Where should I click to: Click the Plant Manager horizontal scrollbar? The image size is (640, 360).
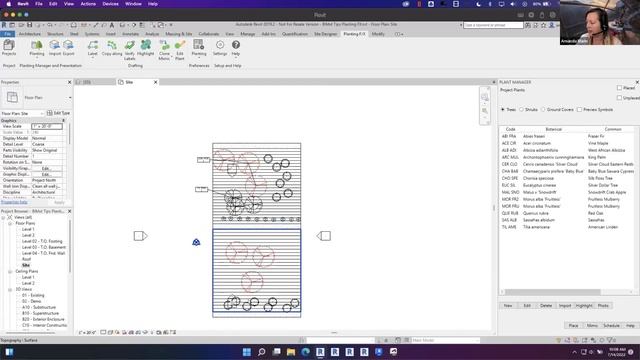coord(553,292)
